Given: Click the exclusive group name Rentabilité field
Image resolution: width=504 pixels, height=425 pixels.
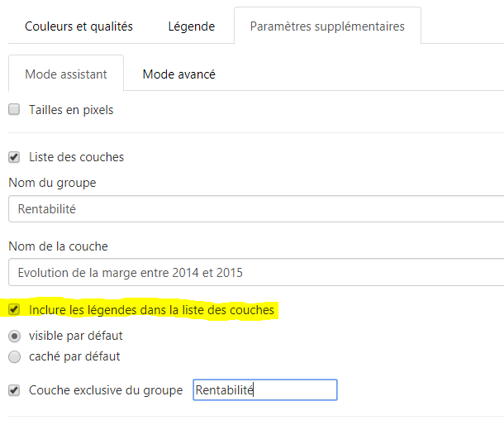Looking at the screenshot, I should click(x=265, y=390).
